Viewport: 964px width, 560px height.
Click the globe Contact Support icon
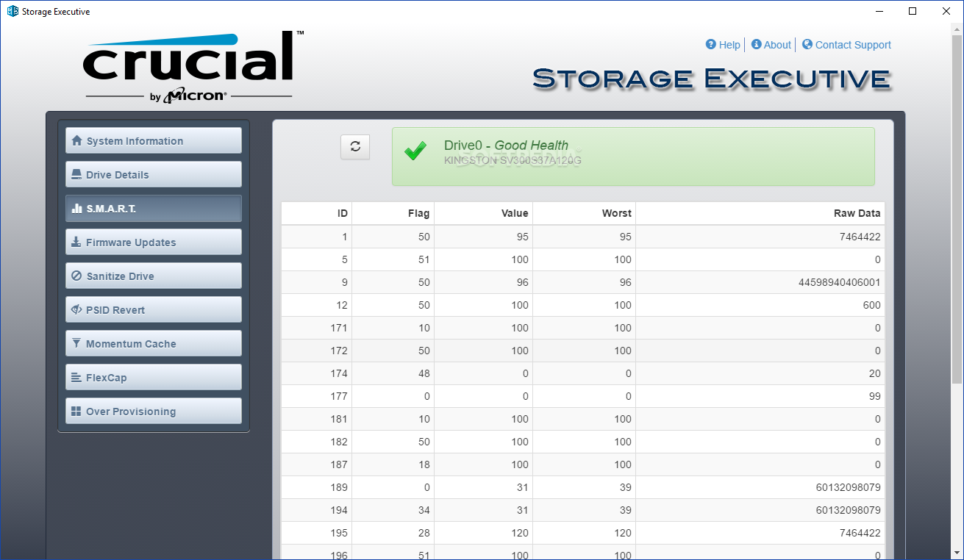(807, 45)
